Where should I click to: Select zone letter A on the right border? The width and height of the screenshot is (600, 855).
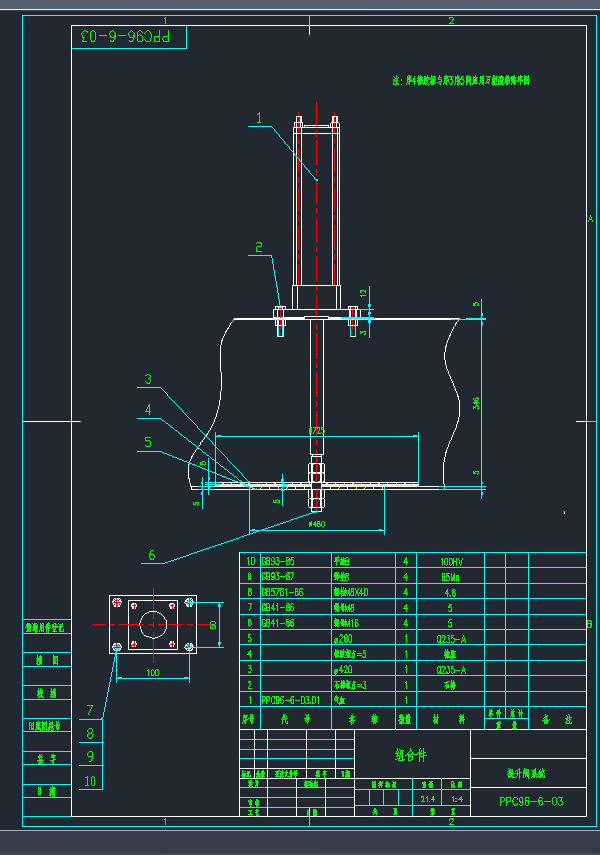[590, 219]
